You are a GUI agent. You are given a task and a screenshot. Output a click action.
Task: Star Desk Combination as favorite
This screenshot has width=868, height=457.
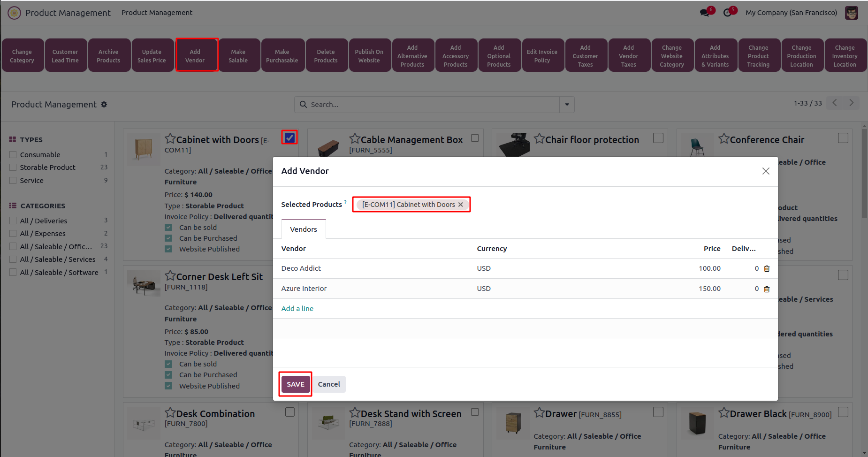tap(170, 413)
